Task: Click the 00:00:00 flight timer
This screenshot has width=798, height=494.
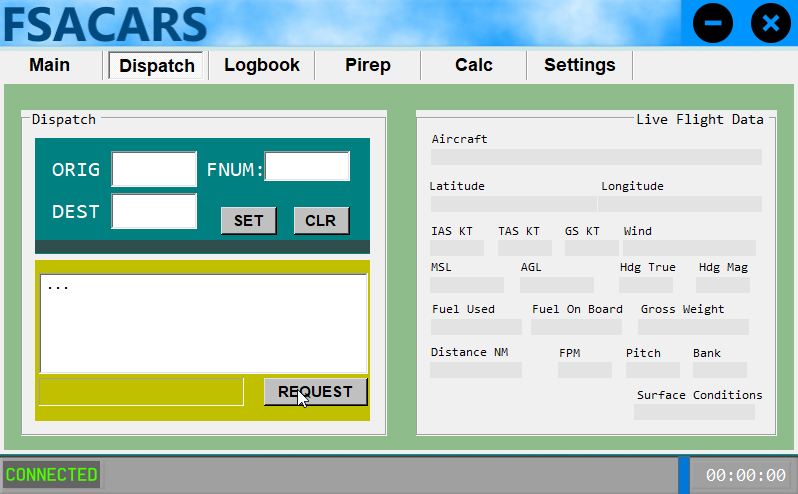Action: pyautogui.click(x=745, y=475)
